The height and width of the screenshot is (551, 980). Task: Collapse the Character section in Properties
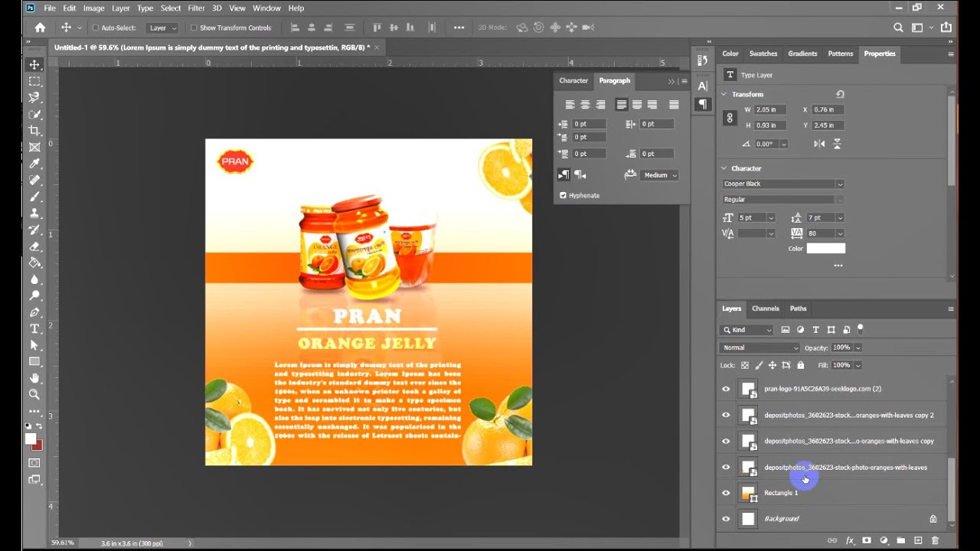click(724, 168)
